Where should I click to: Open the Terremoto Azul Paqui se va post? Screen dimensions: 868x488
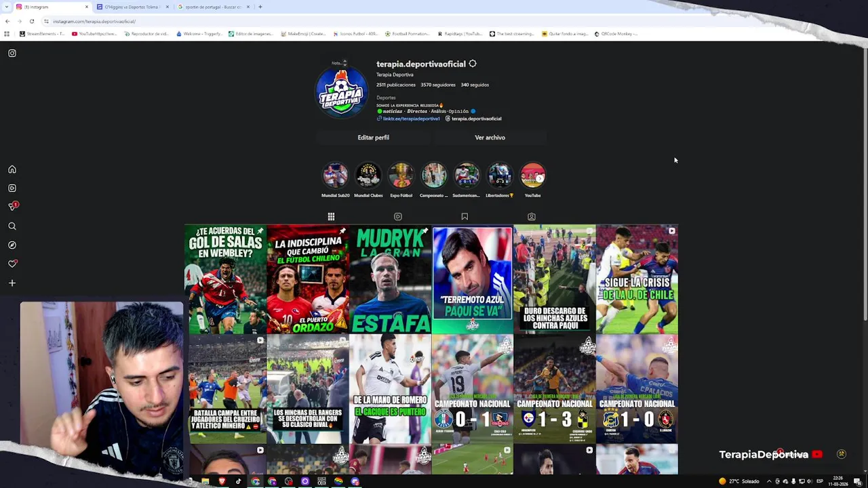(x=473, y=279)
